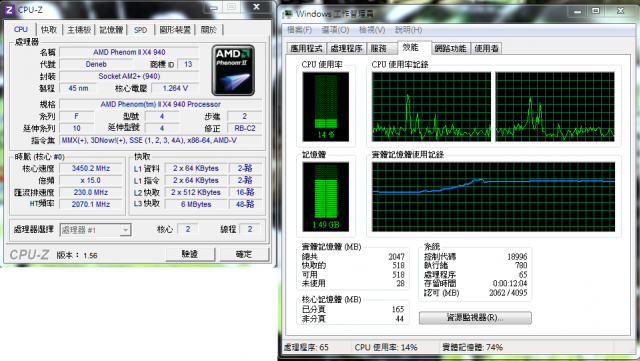Select the 記憶體 tab in CPU-Z
This screenshot has height=361, width=640.
111,29
